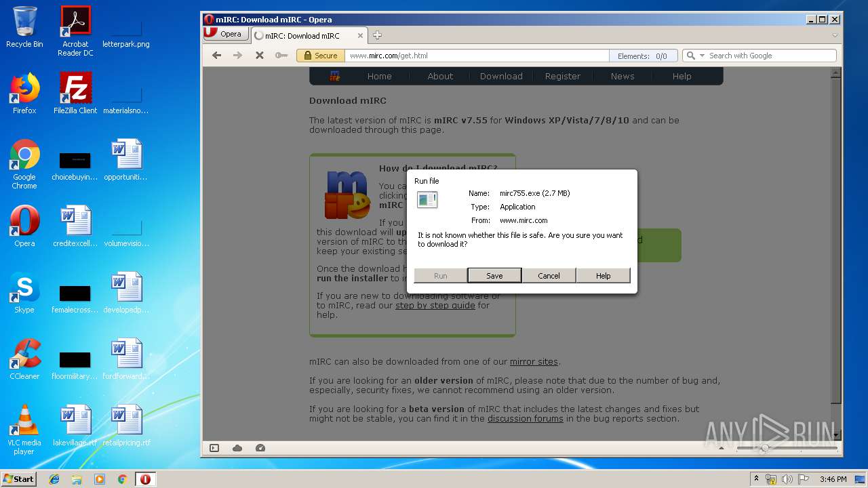Follow the mirror sites link

(534, 362)
